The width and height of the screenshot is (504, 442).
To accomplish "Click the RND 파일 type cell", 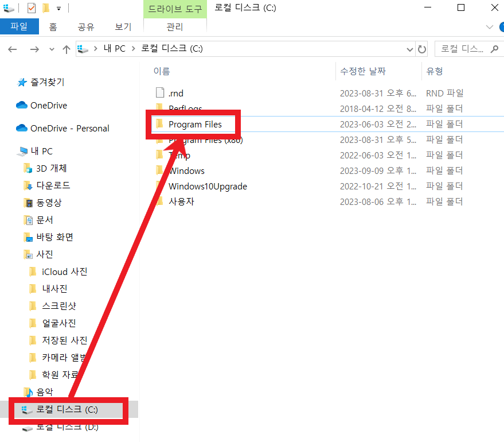I will [445, 94].
